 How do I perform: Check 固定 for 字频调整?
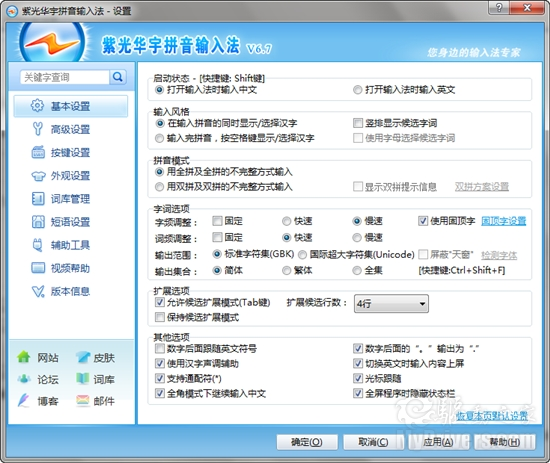pyautogui.click(x=217, y=221)
